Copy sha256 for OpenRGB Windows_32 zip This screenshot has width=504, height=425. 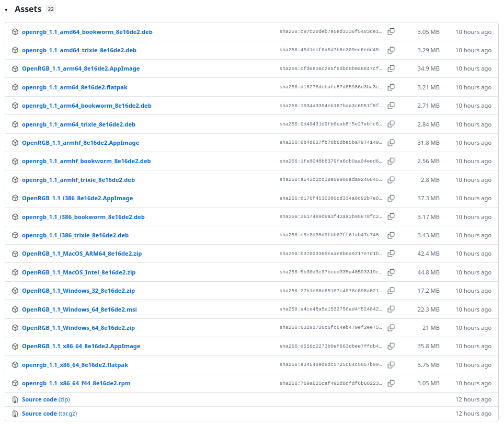point(391,291)
